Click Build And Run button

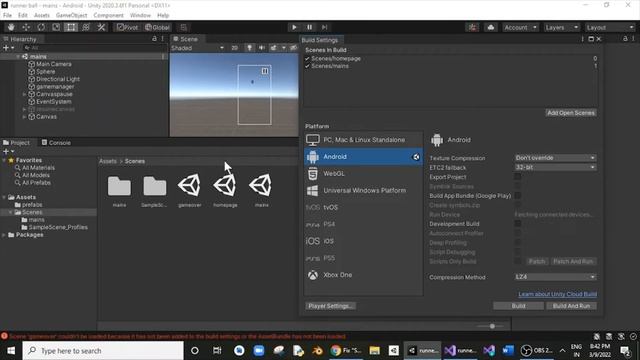click(x=571, y=306)
